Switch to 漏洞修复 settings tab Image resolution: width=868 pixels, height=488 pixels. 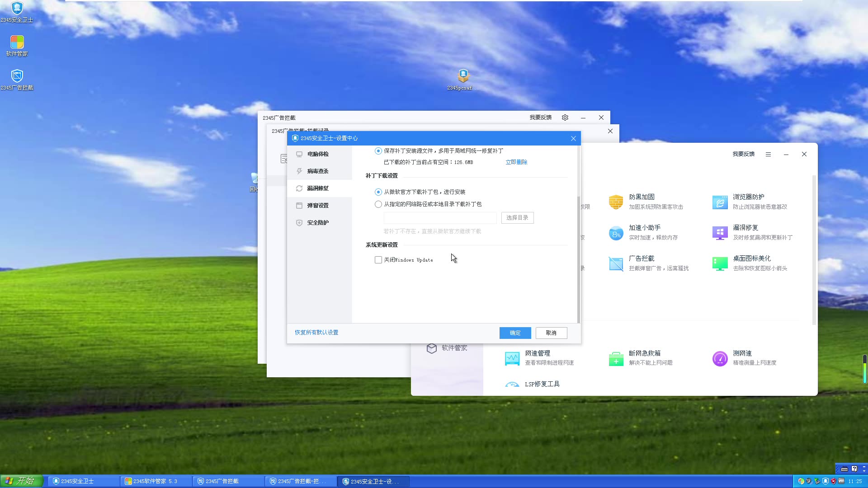coord(320,188)
